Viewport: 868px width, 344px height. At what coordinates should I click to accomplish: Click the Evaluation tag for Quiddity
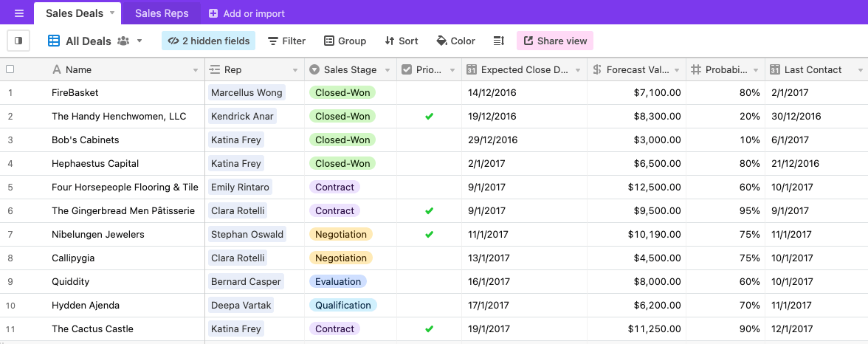pos(338,281)
